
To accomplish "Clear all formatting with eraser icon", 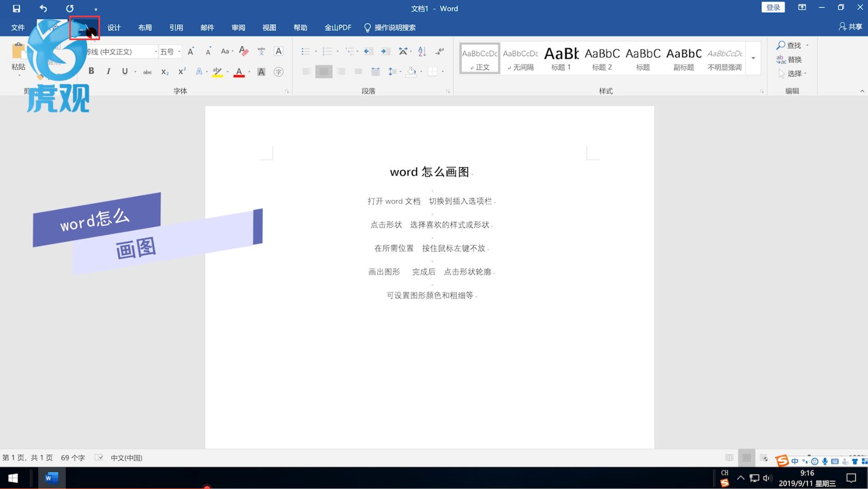I will pos(244,51).
